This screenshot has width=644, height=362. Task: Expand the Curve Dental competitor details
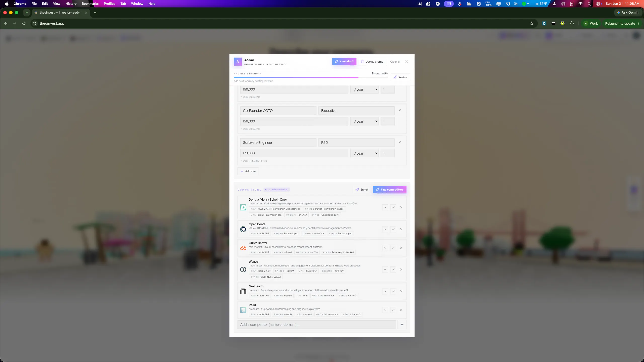pos(385,248)
